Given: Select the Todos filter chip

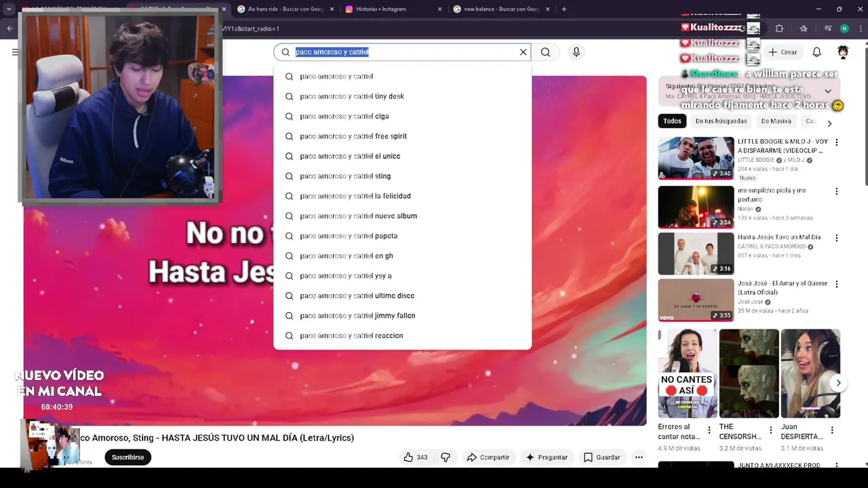Looking at the screenshot, I should tap(672, 121).
